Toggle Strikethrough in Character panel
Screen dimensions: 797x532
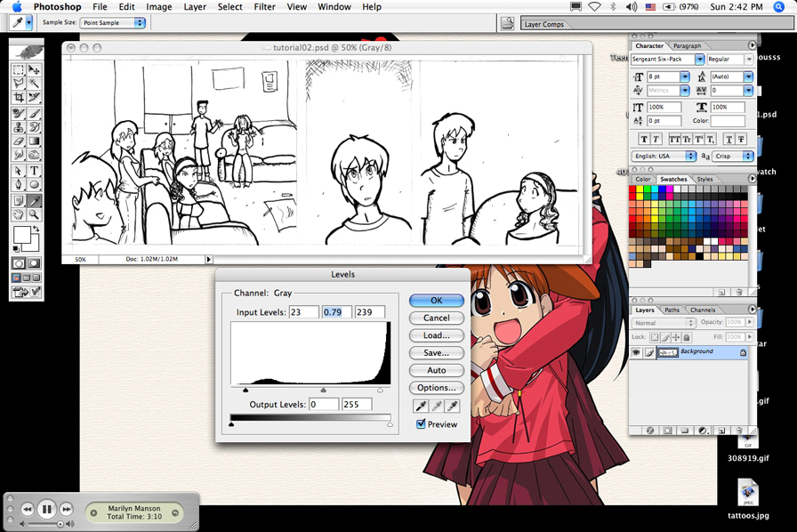point(741,140)
